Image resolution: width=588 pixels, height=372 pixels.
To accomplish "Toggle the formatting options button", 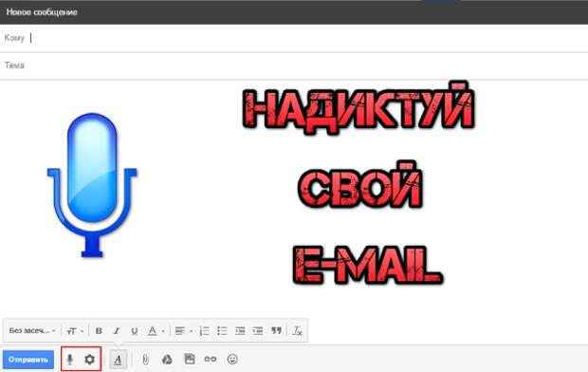I will tap(118, 360).
